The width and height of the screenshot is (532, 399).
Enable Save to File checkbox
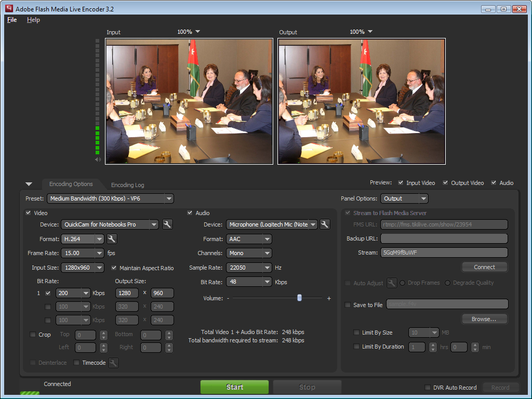[348, 304]
